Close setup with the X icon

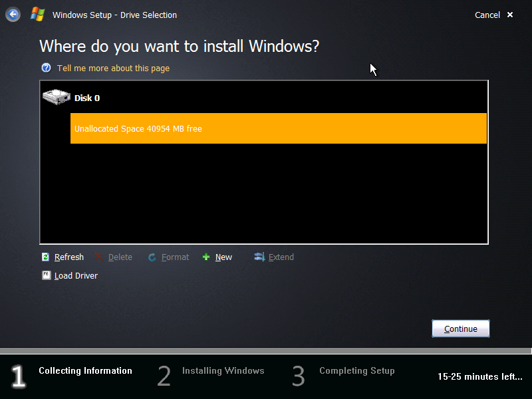510,15
